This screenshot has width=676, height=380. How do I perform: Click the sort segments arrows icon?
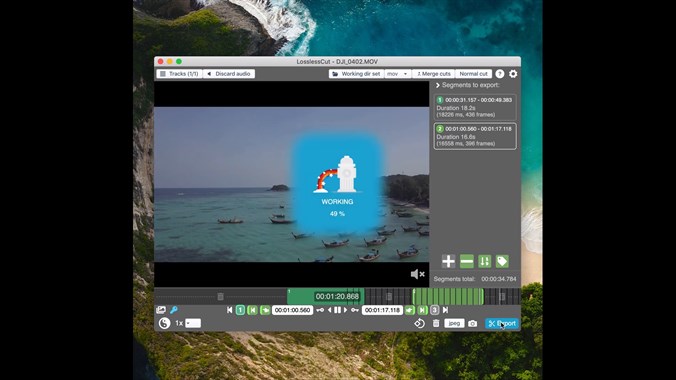(x=485, y=261)
